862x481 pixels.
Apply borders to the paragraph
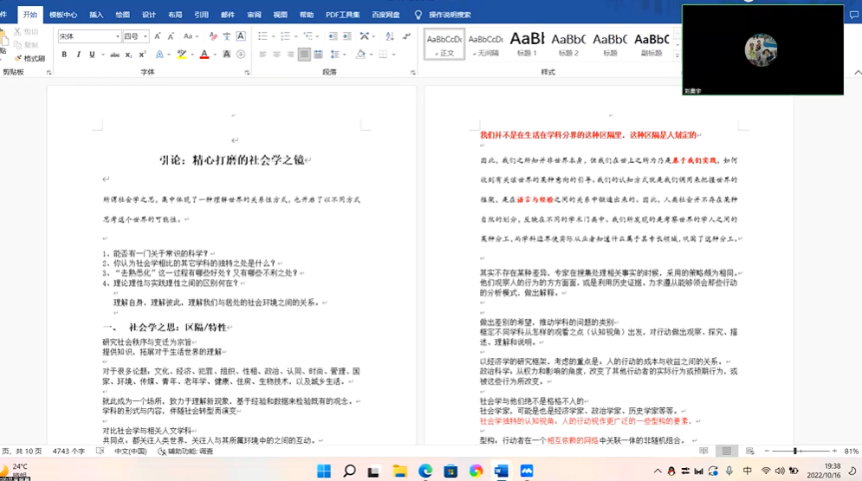(383, 54)
